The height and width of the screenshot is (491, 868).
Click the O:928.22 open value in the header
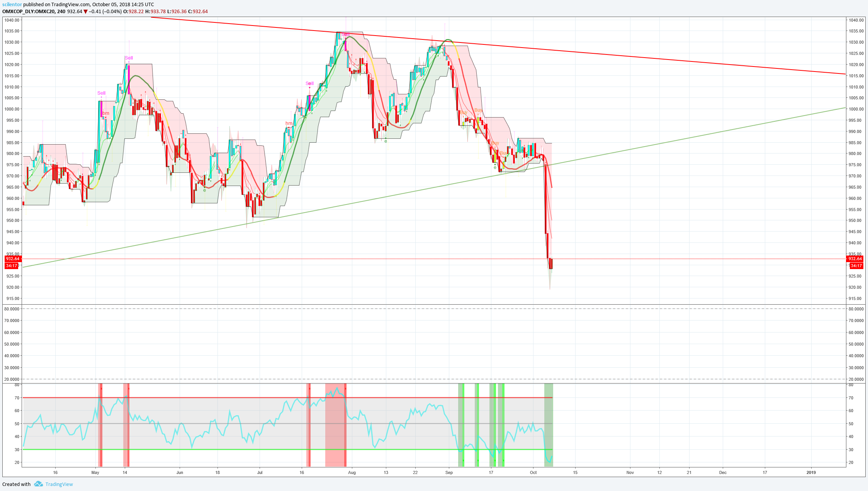(x=134, y=11)
